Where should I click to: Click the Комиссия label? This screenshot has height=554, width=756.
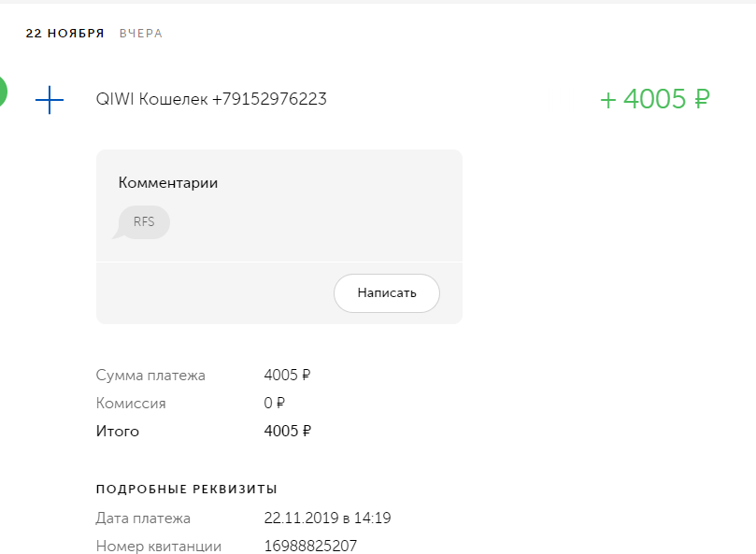point(131,404)
